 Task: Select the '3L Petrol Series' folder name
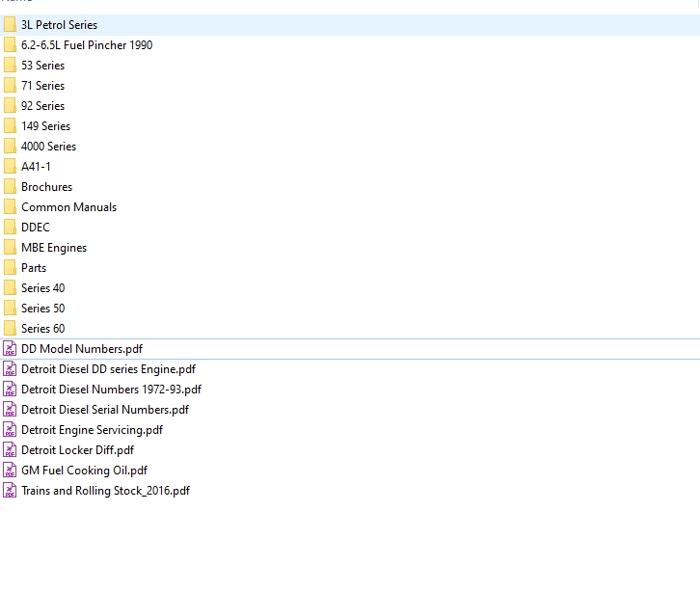(x=60, y=25)
